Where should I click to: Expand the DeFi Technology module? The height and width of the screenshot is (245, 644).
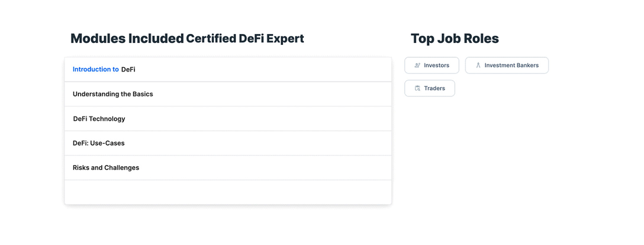[228, 118]
